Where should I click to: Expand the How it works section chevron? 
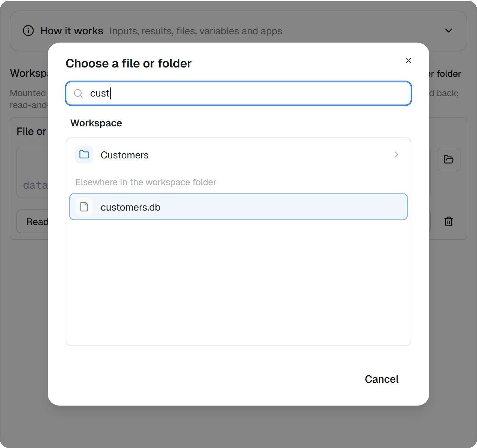pos(449,31)
